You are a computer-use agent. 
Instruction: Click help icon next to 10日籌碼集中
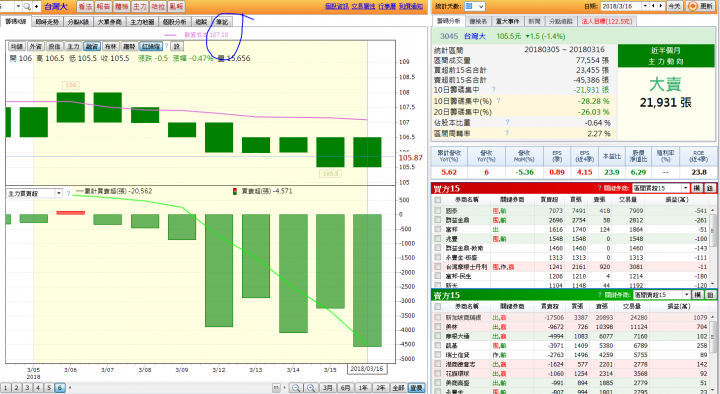click(x=494, y=90)
